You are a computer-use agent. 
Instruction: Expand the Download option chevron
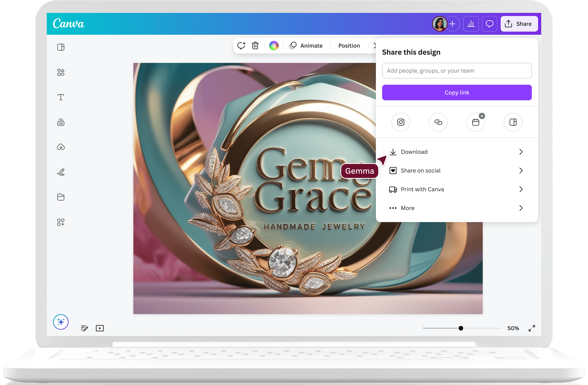[x=521, y=152]
